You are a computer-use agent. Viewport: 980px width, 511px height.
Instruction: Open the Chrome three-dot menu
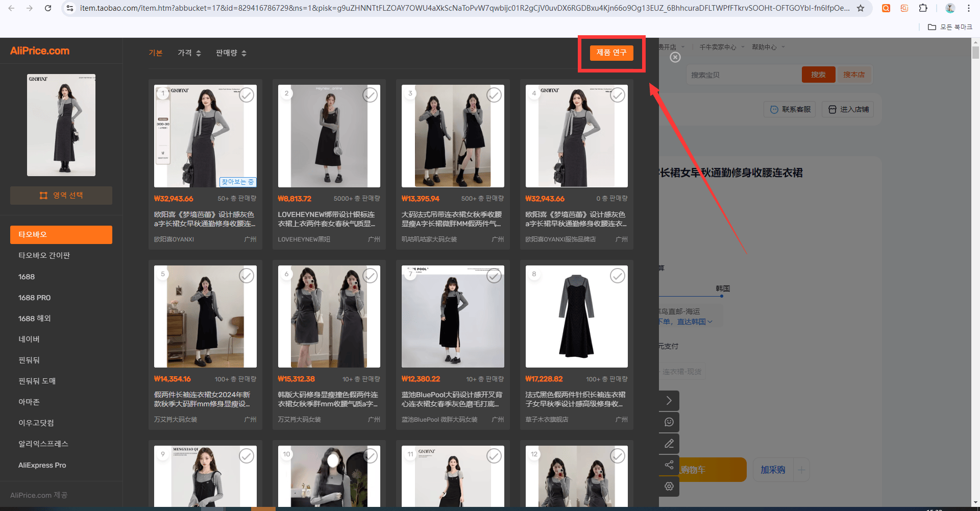968,8
